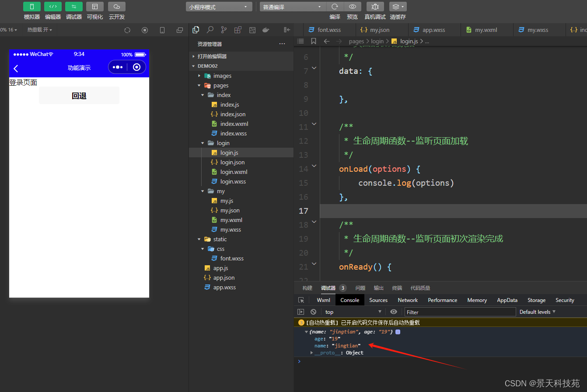The height and width of the screenshot is (392, 587).
Task: Click the 回退 button in simulator
Action: point(79,95)
